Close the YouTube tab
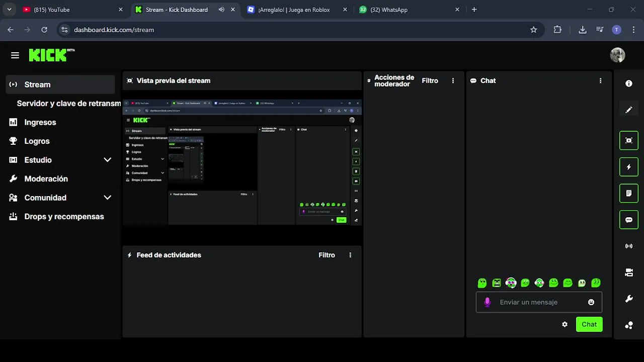This screenshot has width=644, height=362. (x=120, y=10)
